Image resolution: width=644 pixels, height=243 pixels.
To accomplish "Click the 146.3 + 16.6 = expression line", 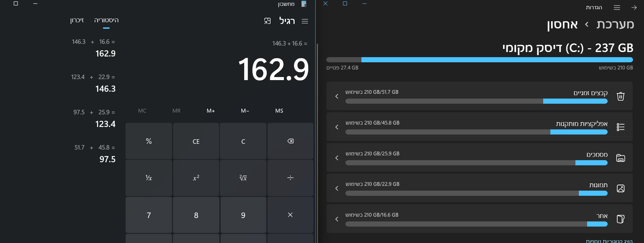I will pyautogui.click(x=290, y=43).
